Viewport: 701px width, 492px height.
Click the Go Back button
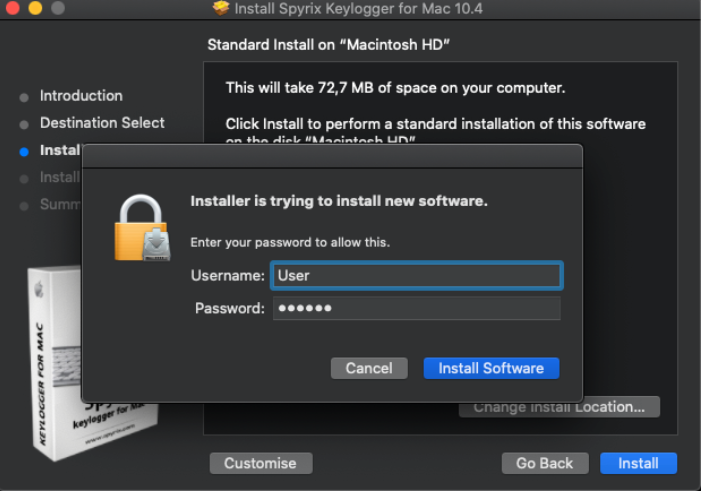(x=545, y=463)
